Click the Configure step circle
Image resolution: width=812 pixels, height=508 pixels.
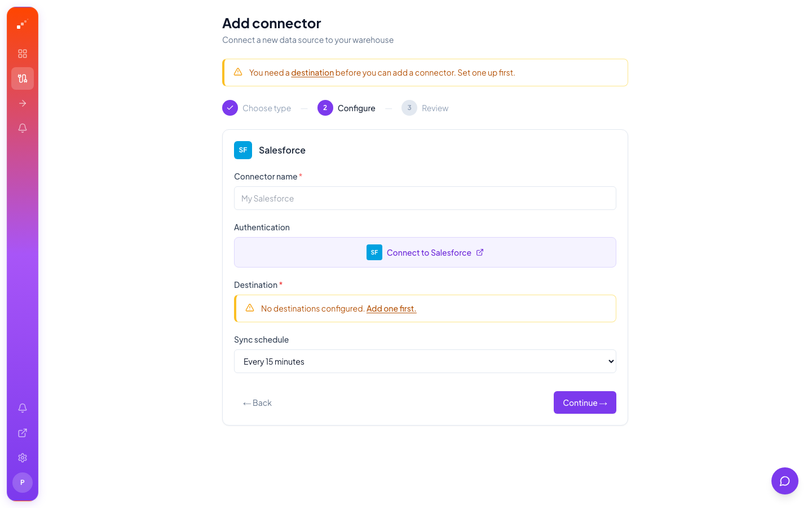click(325, 108)
